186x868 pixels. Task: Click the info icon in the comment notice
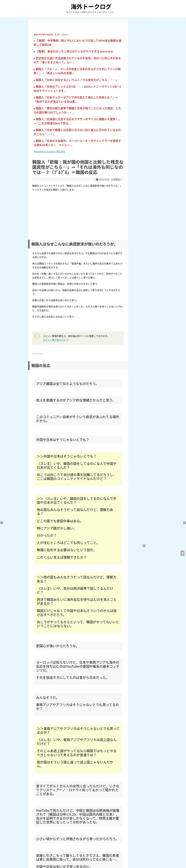(x=37, y=336)
